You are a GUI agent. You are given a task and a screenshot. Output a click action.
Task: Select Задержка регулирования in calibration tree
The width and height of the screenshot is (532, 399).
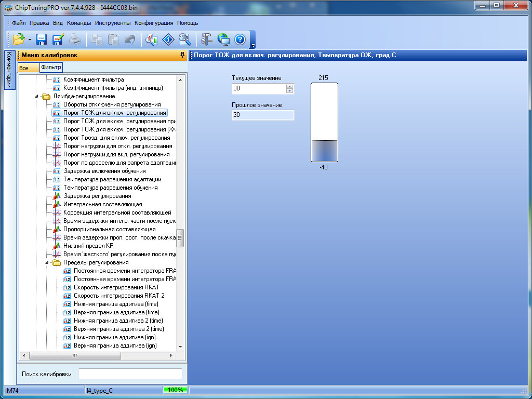pyautogui.click(x=97, y=196)
